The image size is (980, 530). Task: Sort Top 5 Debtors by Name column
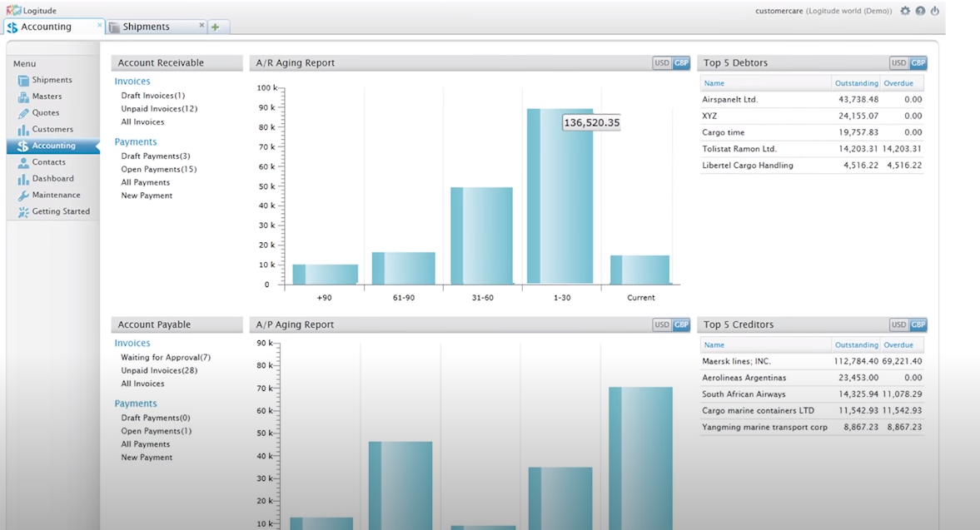[714, 83]
